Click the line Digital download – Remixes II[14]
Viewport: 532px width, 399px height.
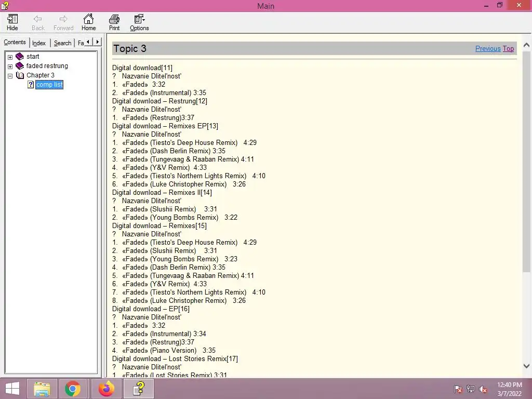tap(162, 192)
